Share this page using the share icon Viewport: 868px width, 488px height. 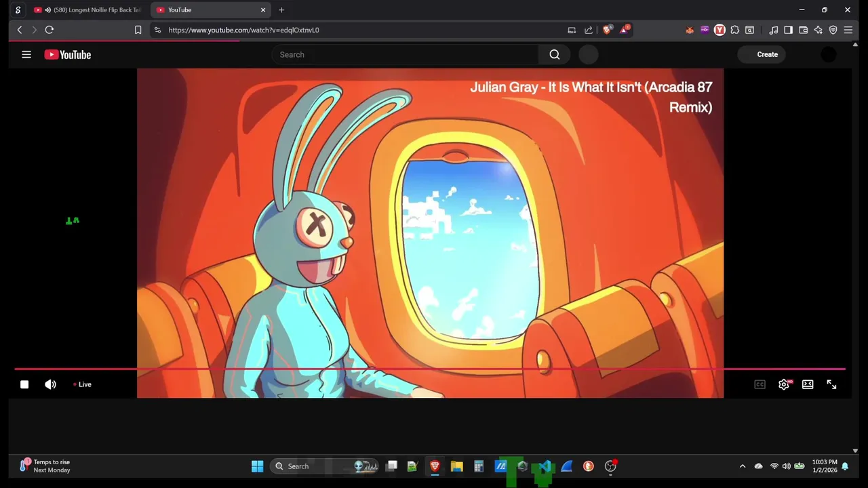click(x=588, y=30)
